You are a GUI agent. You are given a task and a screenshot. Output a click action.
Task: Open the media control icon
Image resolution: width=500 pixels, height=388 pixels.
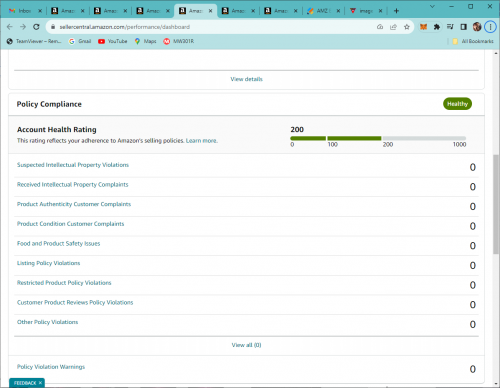pyautogui.click(x=450, y=27)
